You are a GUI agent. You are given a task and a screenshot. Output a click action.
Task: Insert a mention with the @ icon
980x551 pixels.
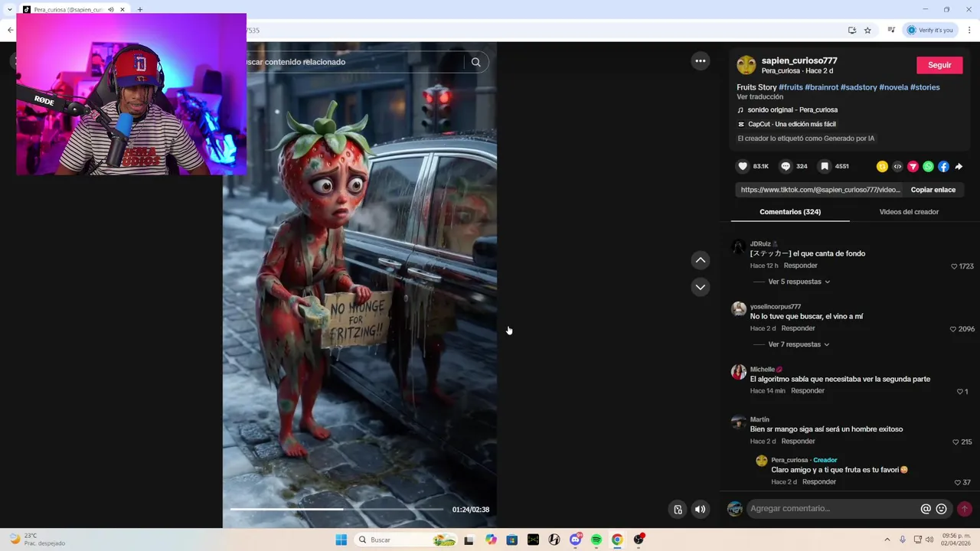pyautogui.click(x=926, y=509)
